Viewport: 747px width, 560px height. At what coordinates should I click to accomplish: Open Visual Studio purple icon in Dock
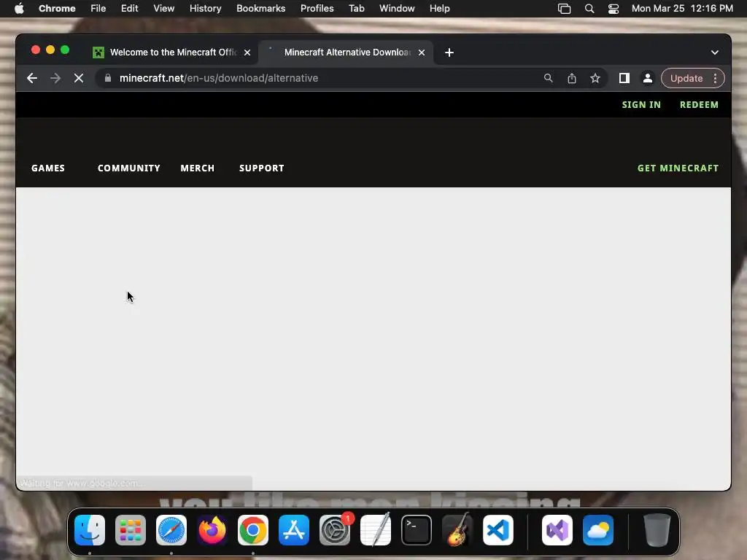[557, 530]
